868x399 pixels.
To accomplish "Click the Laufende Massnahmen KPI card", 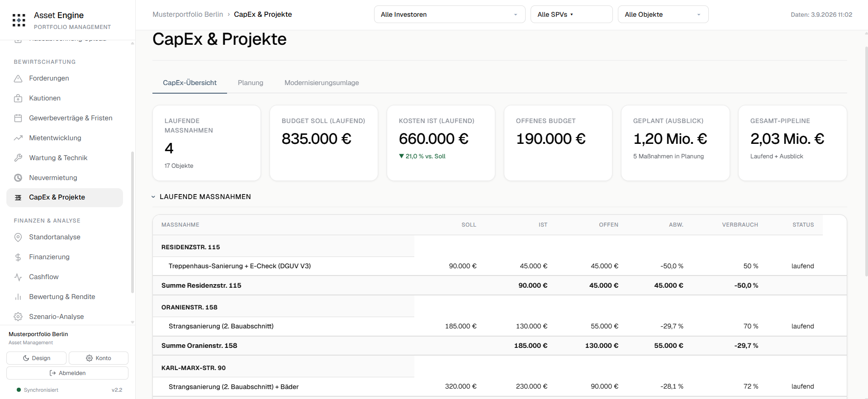I will tap(207, 143).
